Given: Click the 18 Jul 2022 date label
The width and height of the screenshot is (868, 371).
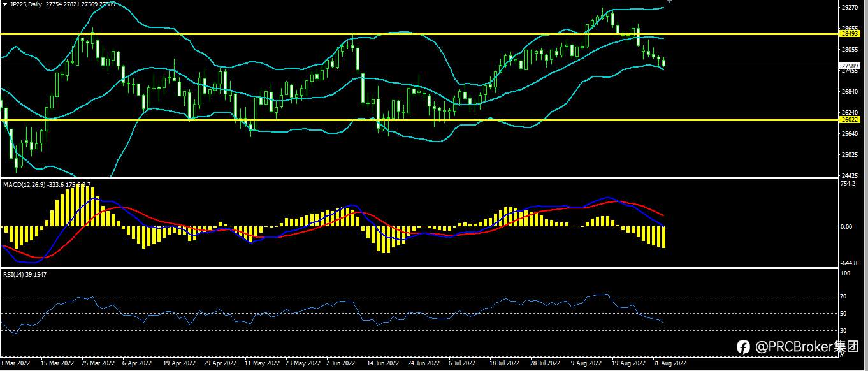Looking at the screenshot, I should (x=504, y=363).
